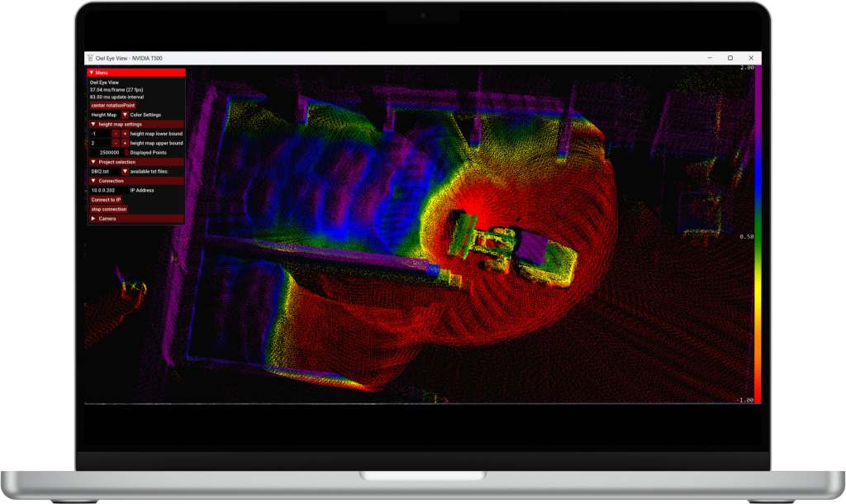Click stop connection to end the session
The image size is (846, 504).
pos(109,209)
